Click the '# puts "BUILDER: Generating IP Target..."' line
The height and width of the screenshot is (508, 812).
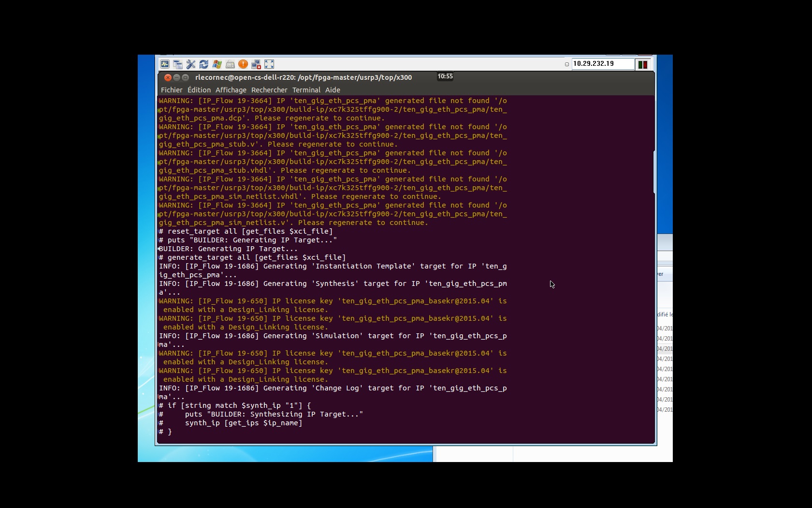click(x=248, y=240)
